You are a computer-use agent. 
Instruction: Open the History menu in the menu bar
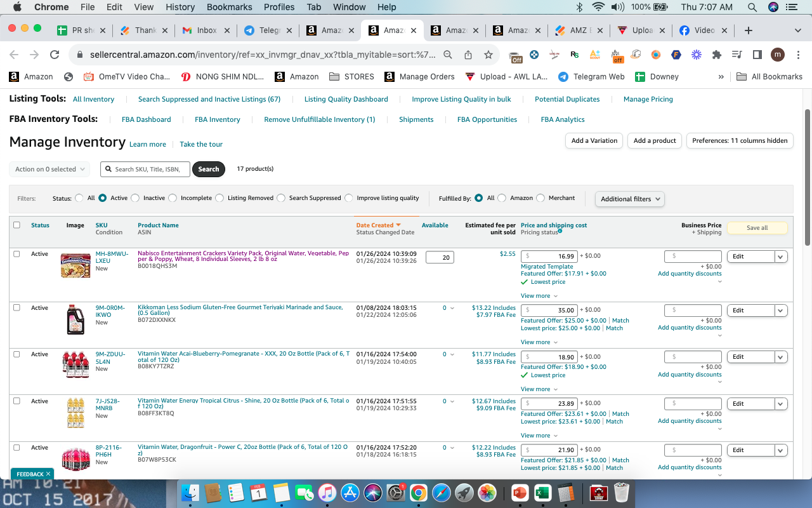[x=180, y=7]
